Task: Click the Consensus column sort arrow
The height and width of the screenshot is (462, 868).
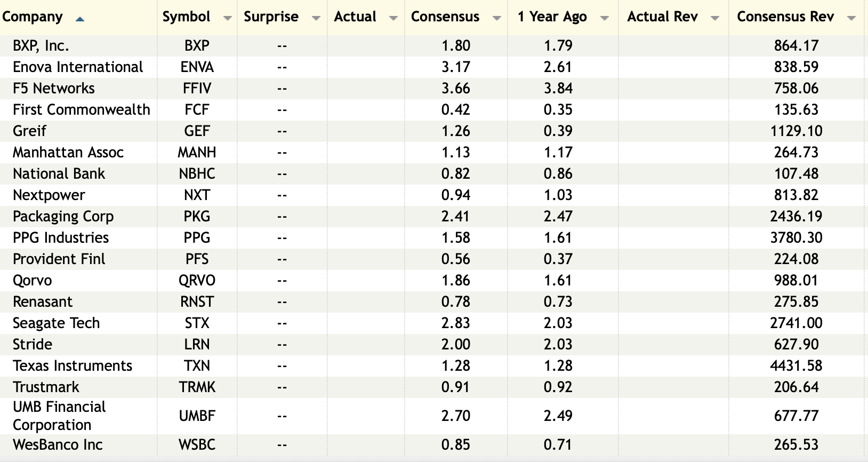Action: click(496, 18)
